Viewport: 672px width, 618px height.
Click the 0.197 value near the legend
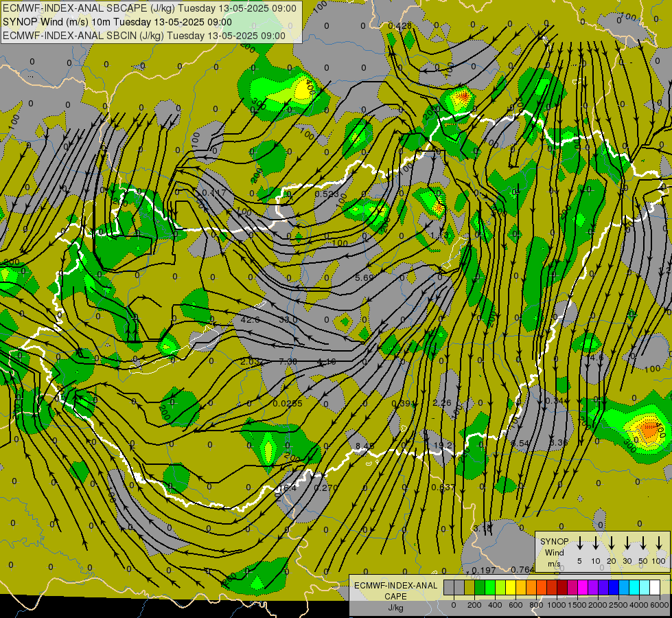[x=484, y=571]
